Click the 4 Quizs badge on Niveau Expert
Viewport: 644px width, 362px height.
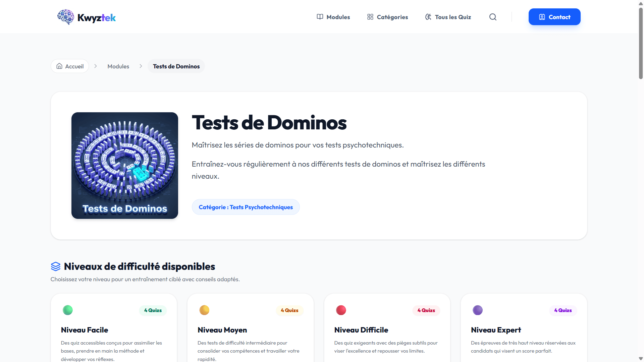pos(563,310)
